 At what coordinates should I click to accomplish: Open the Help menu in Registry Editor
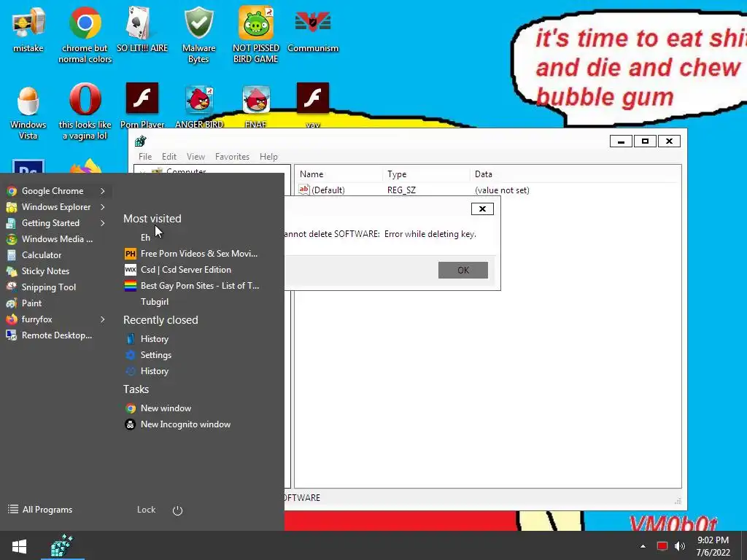pyautogui.click(x=268, y=157)
